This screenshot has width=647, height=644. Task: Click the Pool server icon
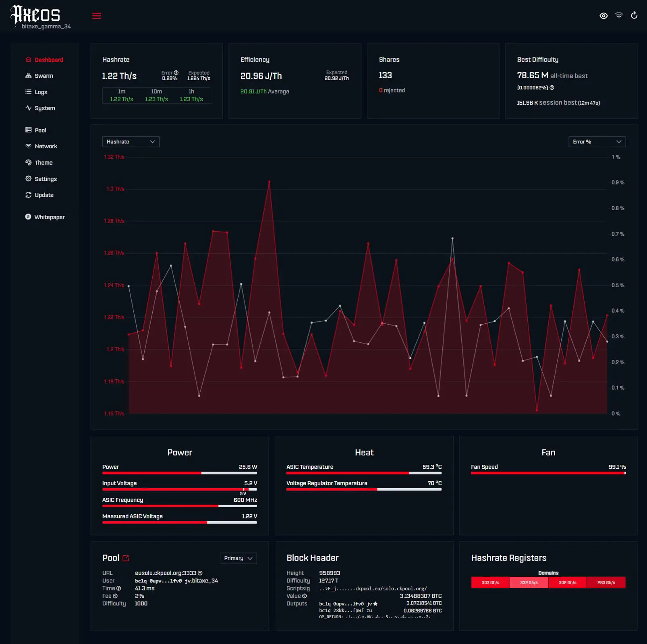[x=28, y=130]
